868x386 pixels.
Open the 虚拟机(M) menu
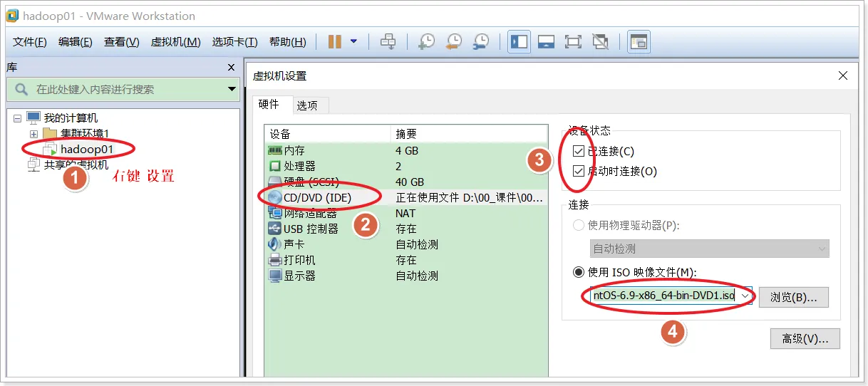tap(176, 42)
